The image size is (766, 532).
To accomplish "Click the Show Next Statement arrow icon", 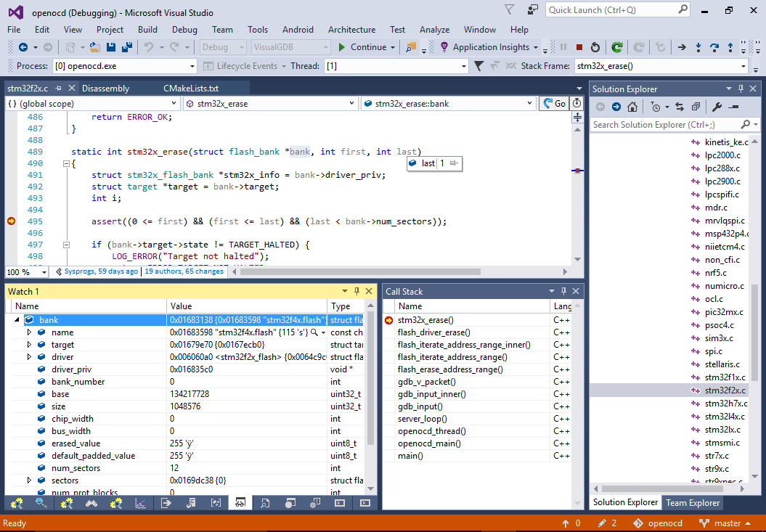I will pyautogui.click(x=682, y=47).
